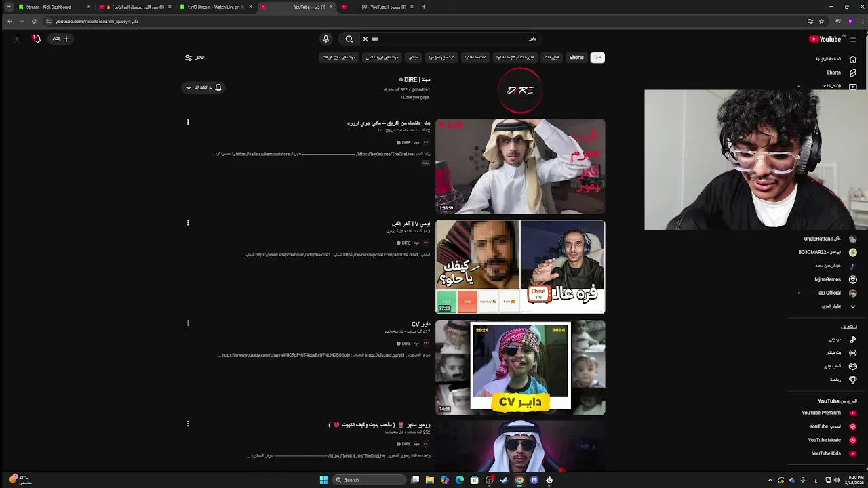This screenshot has height=488, width=868.
Task: Switch to Stream - Kick Dashboard tab
Action: [54, 7]
